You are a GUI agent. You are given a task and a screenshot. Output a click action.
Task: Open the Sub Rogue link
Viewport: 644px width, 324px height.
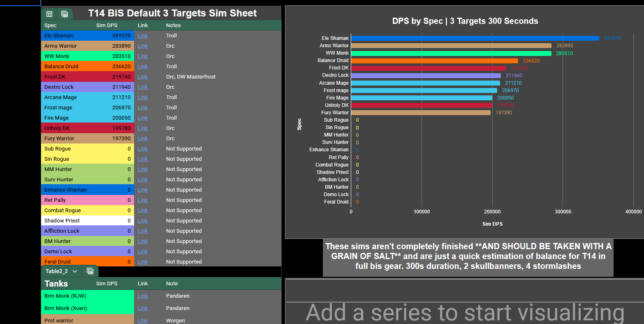pyautogui.click(x=143, y=149)
